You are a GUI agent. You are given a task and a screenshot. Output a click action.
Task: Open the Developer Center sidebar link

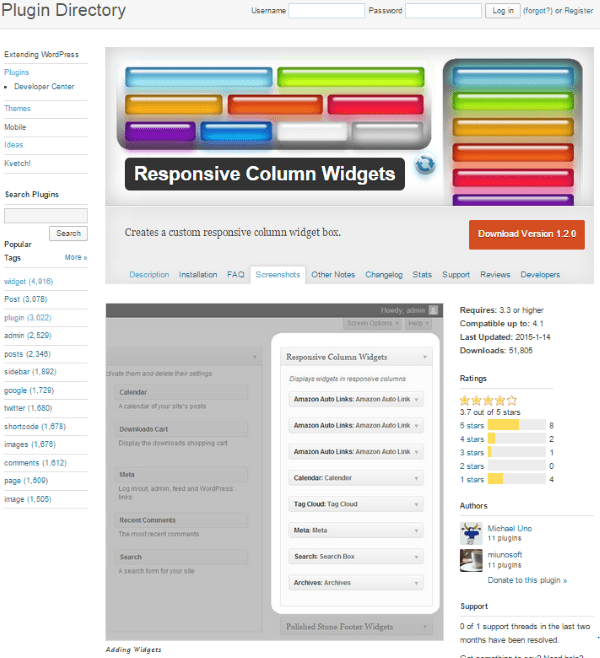44,87
